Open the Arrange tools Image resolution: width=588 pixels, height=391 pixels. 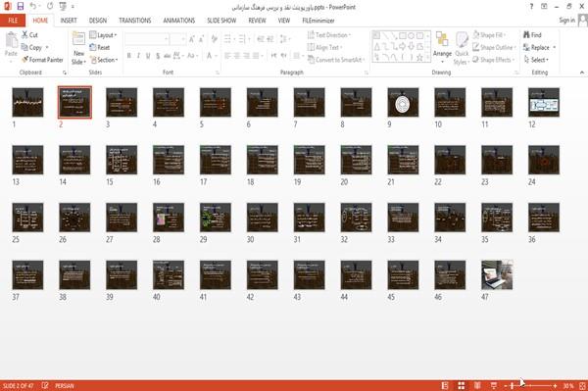(x=442, y=48)
